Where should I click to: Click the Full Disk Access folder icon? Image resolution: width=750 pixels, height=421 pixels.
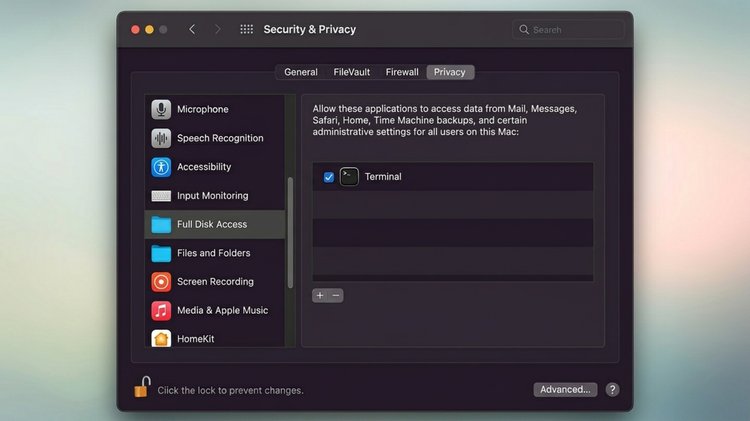(x=161, y=224)
